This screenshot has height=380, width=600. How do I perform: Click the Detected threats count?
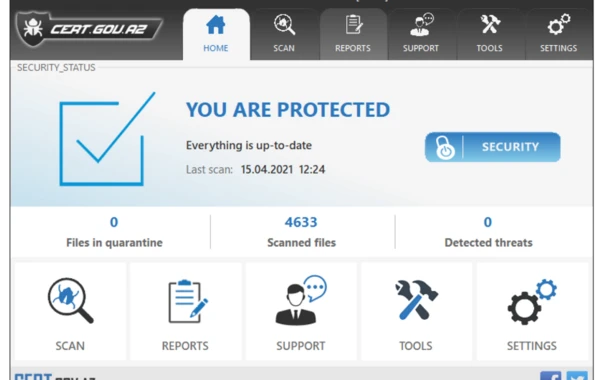pyautogui.click(x=488, y=222)
